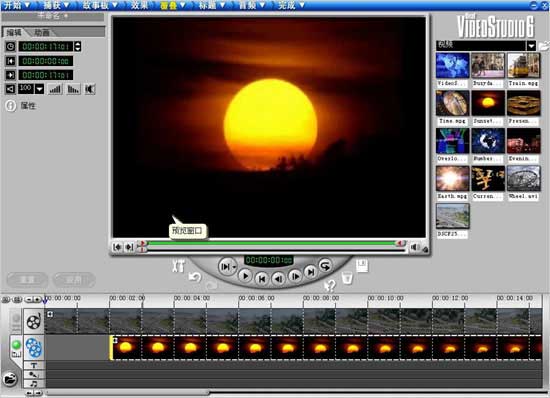This screenshot has width=550, height=398.
Task: Open the clip properties info icon
Action: click(x=11, y=106)
